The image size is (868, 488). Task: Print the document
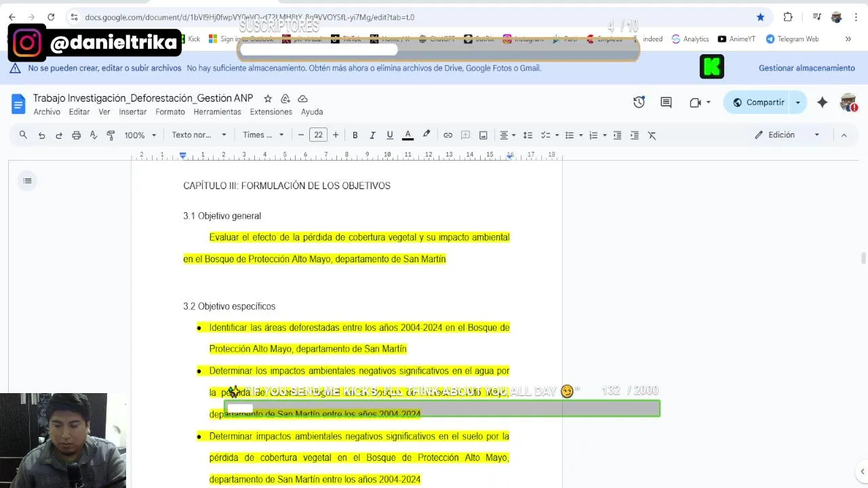point(76,135)
